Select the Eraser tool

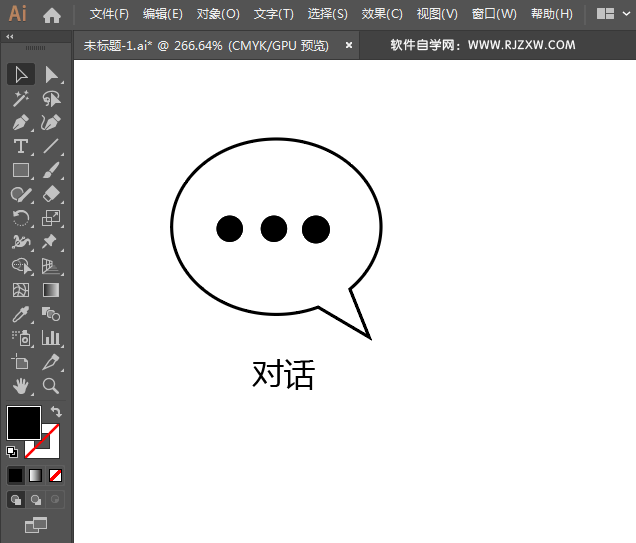(x=51, y=194)
